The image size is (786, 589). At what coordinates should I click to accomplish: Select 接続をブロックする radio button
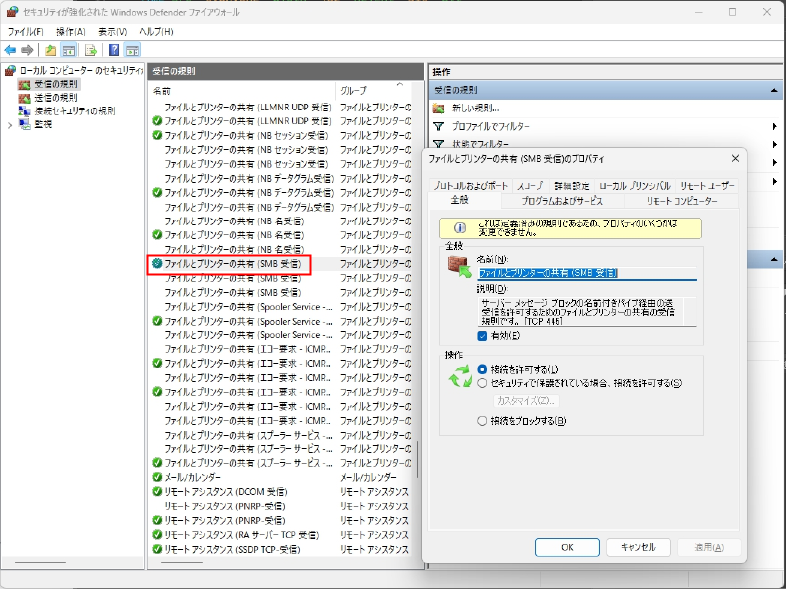tap(483, 421)
